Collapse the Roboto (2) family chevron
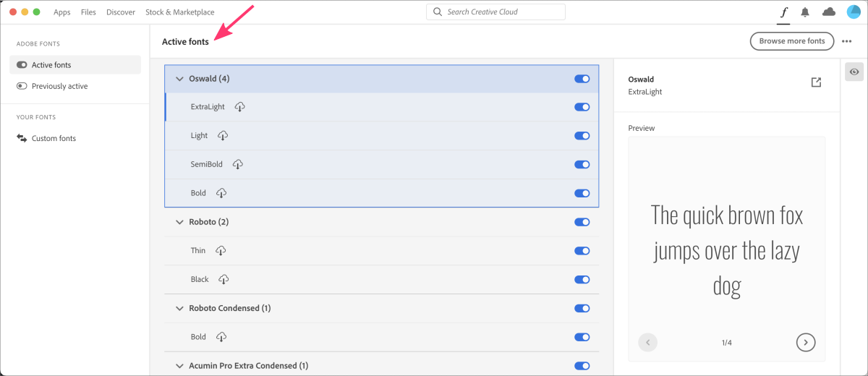The width and height of the screenshot is (868, 376). (x=180, y=222)
